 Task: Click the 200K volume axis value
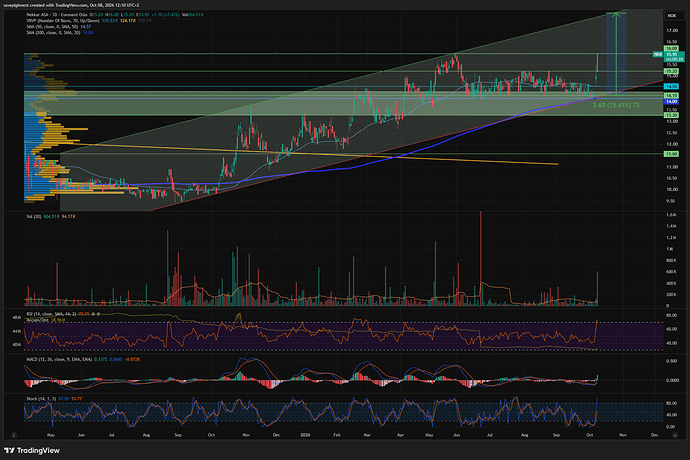pyautogui.click(x=671, y=294)
